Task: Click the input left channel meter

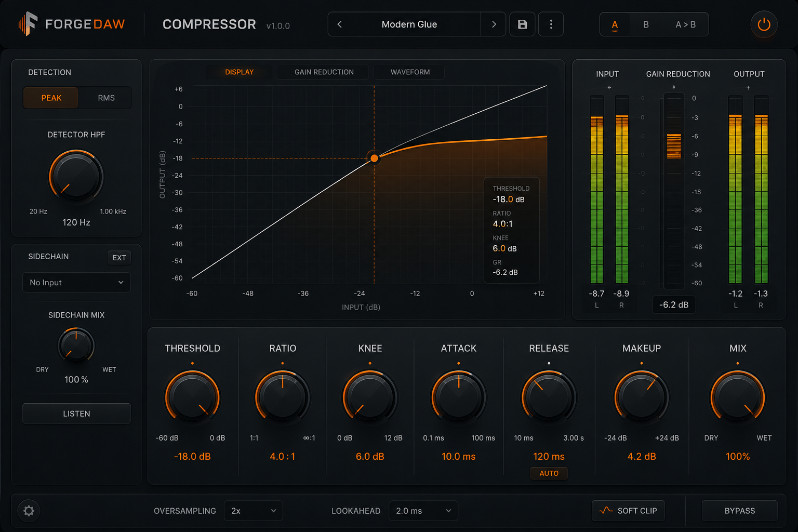Action: click(596, 190)
